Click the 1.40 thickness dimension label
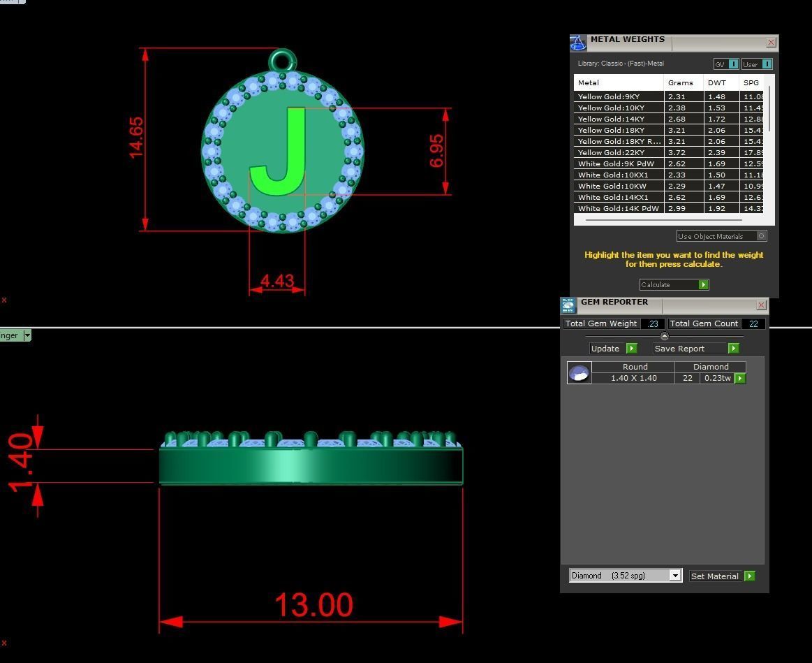The height and width of the screenshot is (663, 812). click(x=21, y=462)
